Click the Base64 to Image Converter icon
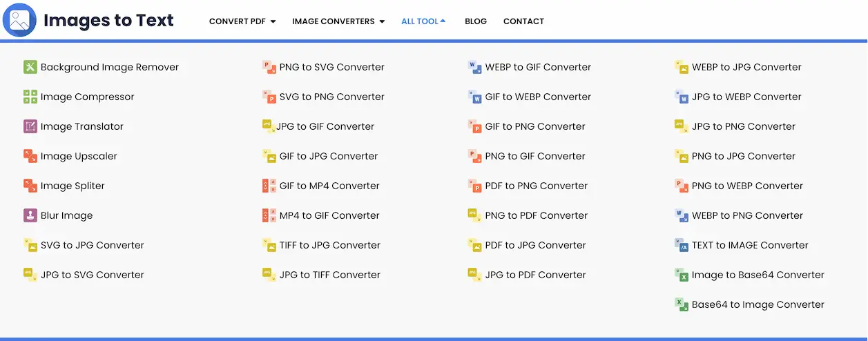The image size is (868, 341). (x=682, y=304)
